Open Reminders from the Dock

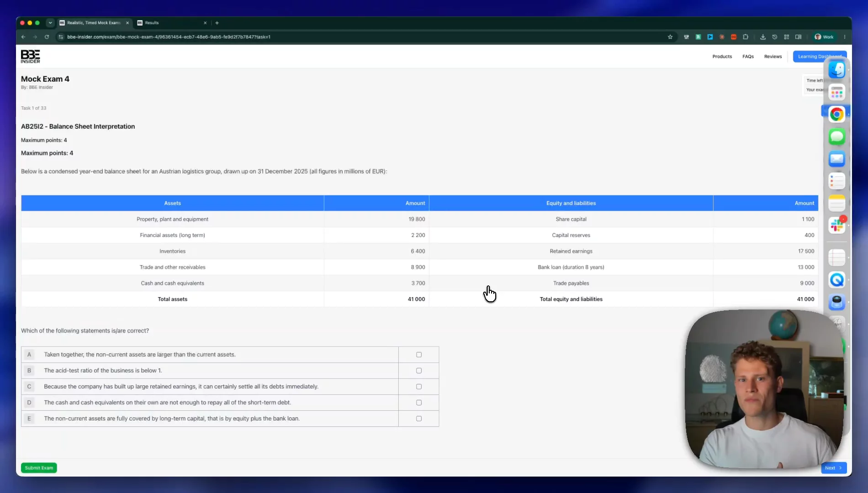click(x=836, y=181)
